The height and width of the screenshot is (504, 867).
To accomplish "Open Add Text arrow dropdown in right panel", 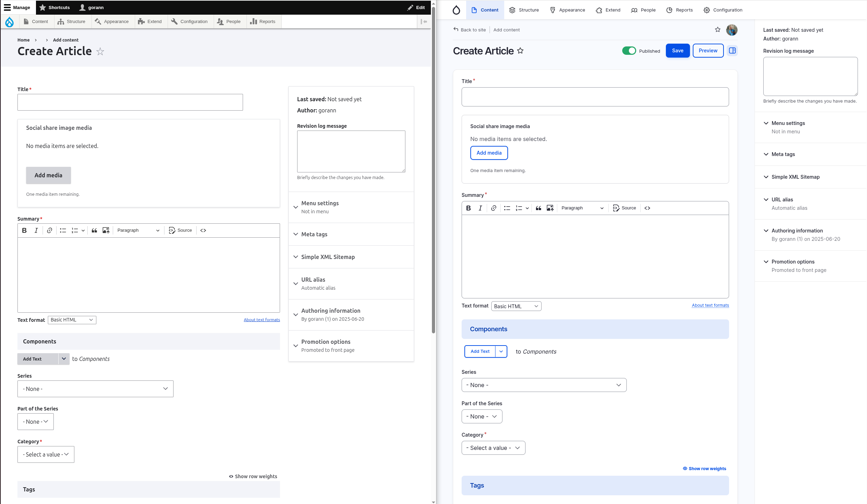I will 501,351.
